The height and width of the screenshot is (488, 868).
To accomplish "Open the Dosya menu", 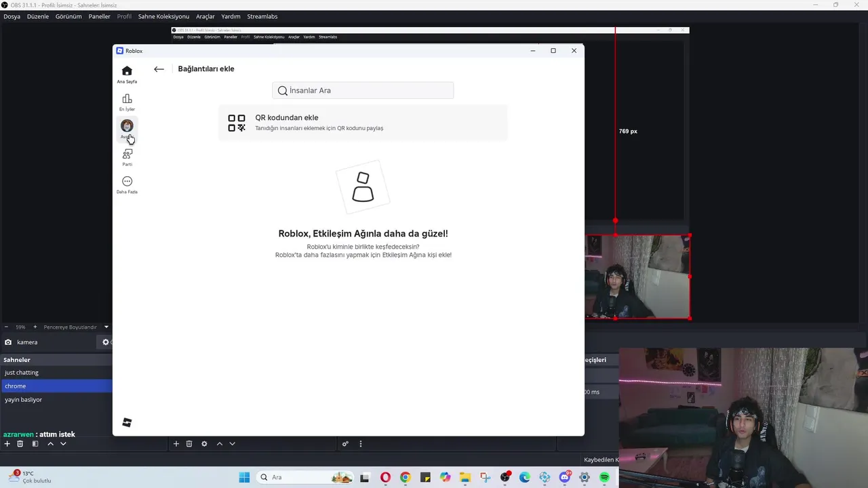I will [12, 16].
